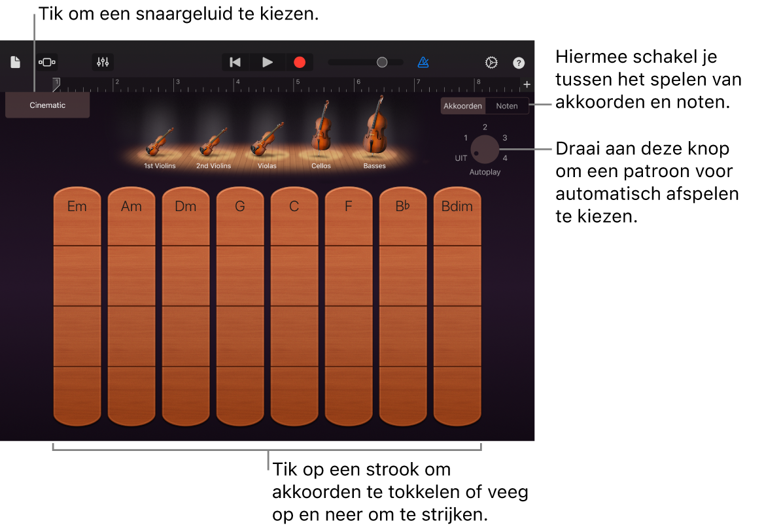Open the Tracks view icon

pyautogui.click(x=47, y=62)
